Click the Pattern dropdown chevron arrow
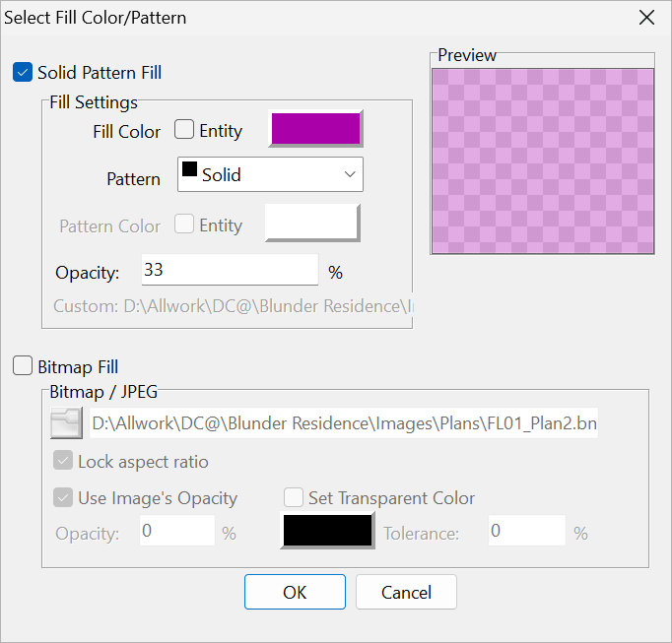This screenshot has width=672, height=643. pyautogui.click(x=350, y=174)
